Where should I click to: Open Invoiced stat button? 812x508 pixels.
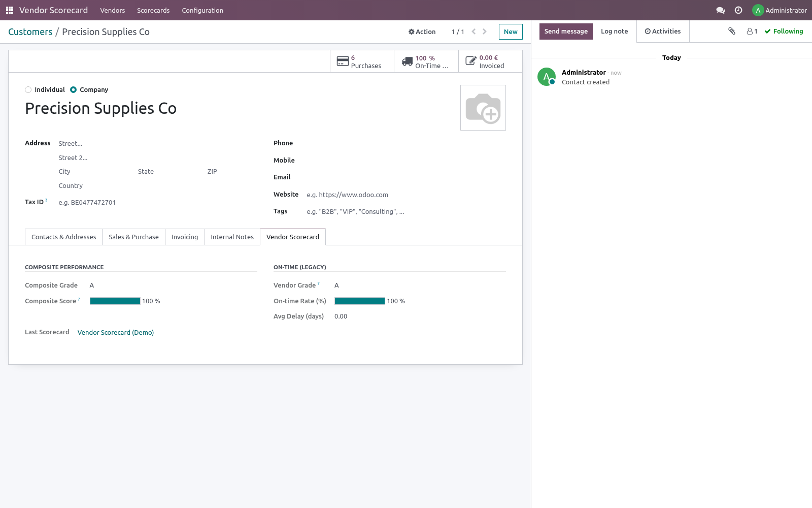click(x=490, y=61)
